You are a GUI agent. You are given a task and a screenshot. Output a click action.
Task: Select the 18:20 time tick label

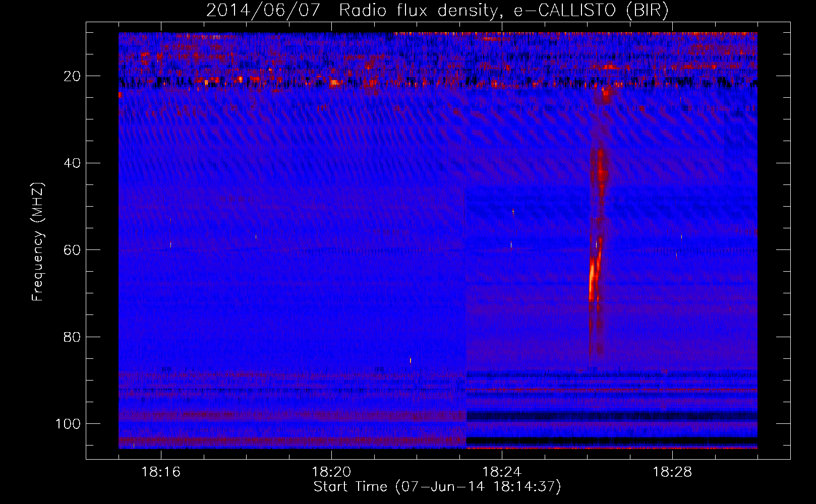[x=331, y=472]
